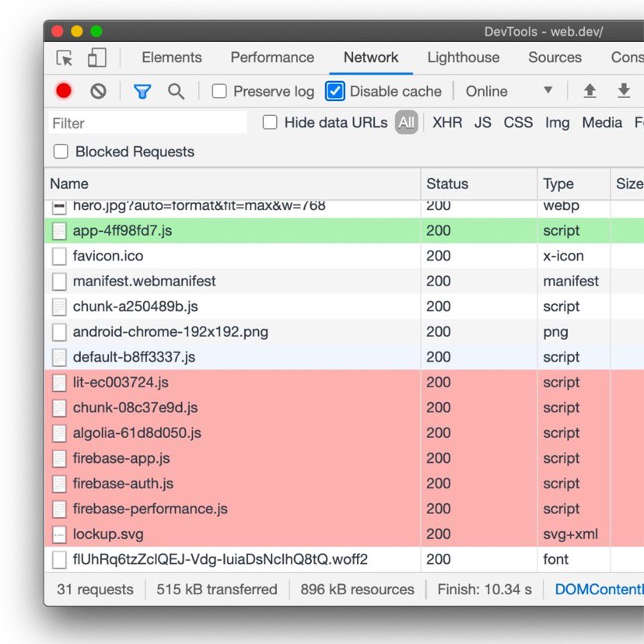The image size is (644, 644).
Task: Select the file icon beside the woff2 font
Action: click(59, 559)
